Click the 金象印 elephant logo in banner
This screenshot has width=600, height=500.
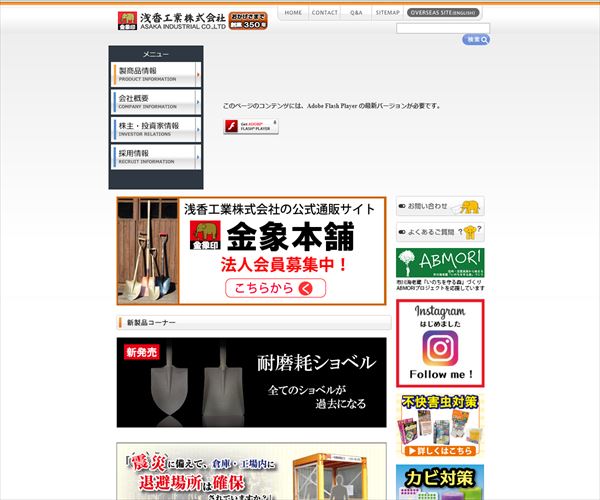(205, 235)
